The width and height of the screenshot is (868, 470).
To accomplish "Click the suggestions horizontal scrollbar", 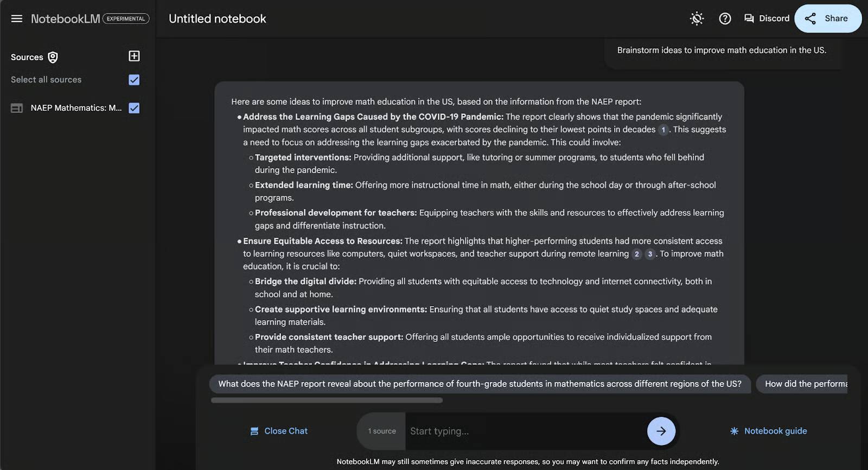I will coord(327,401).
